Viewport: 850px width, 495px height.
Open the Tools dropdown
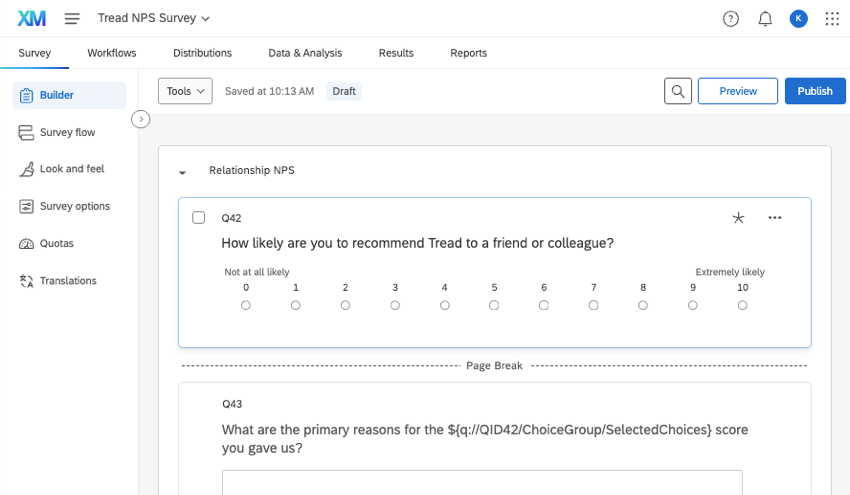[x=185, y=91]
